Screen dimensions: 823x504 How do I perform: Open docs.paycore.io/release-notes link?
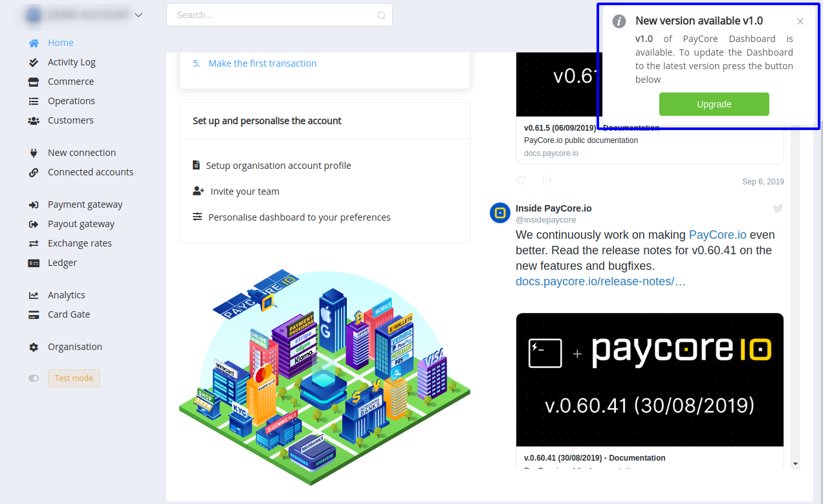(600, 281)
